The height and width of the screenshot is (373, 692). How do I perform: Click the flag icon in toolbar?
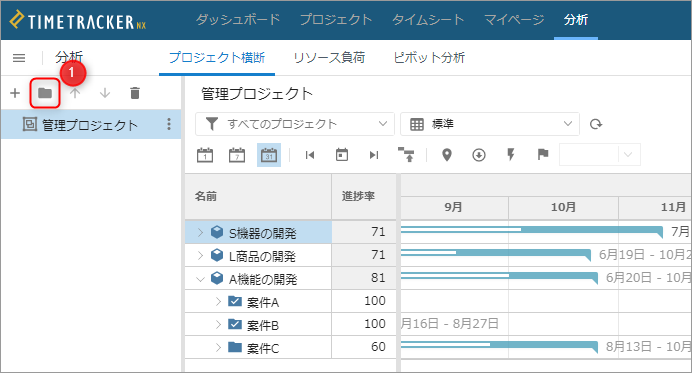(543, 154)
